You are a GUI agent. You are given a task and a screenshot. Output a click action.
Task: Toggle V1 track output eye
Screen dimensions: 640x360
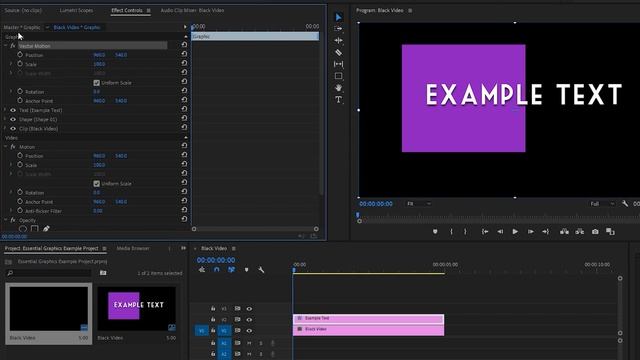[x=249, y=331]
